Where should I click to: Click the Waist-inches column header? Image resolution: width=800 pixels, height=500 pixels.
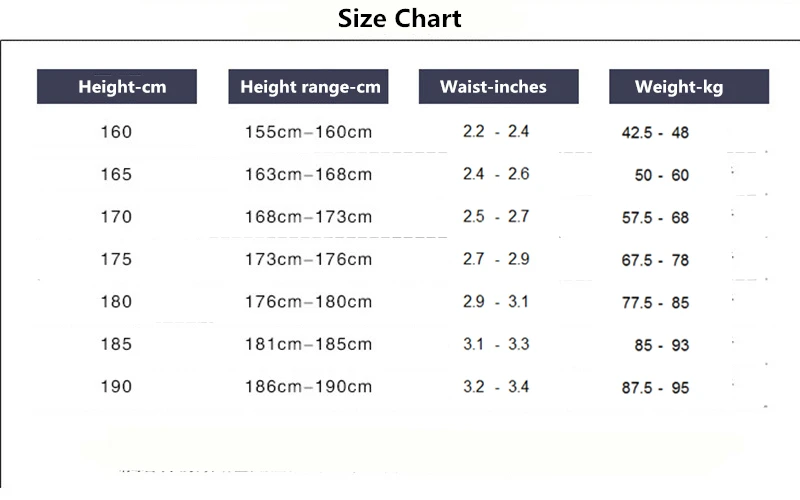click(493, 87)
